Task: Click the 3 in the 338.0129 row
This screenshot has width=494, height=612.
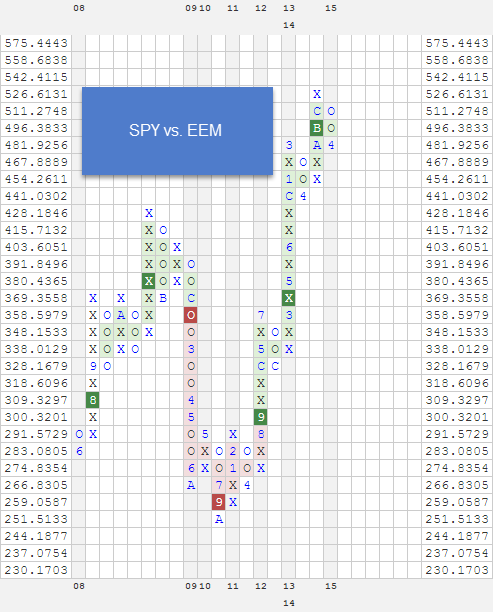Action: 191,349
